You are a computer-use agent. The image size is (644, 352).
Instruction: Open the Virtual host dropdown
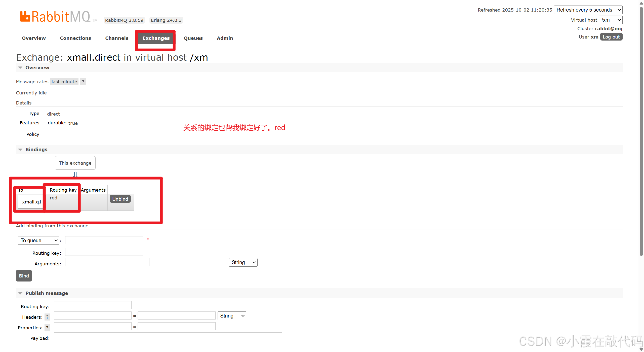pos(611,20)
